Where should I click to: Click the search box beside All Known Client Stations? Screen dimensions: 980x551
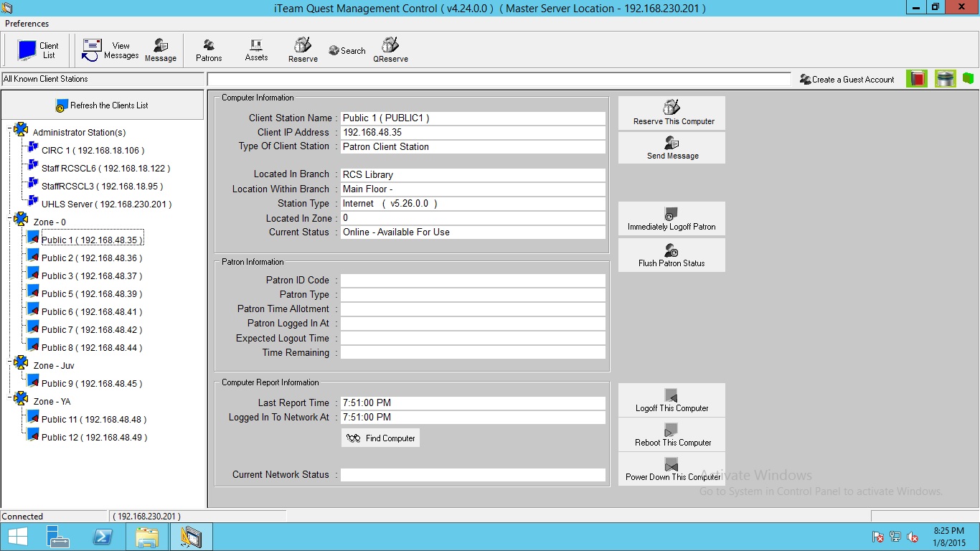pos(499,79)
